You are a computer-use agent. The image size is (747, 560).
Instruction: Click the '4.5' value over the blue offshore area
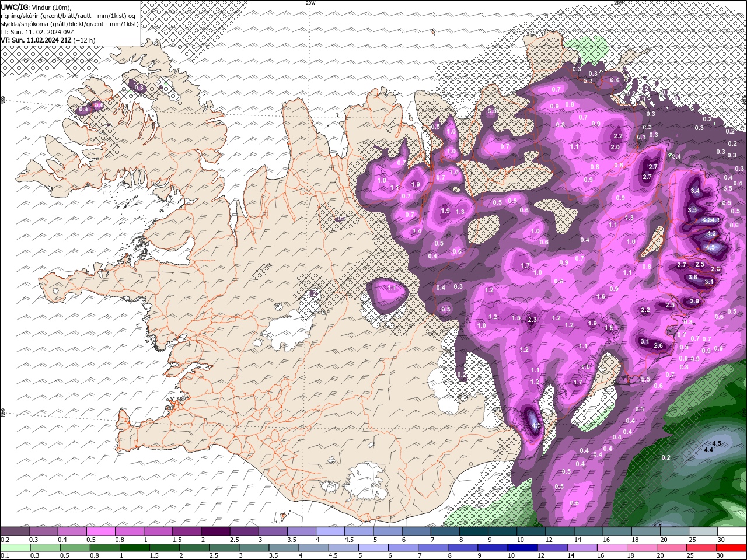click(x=717, y=443)
